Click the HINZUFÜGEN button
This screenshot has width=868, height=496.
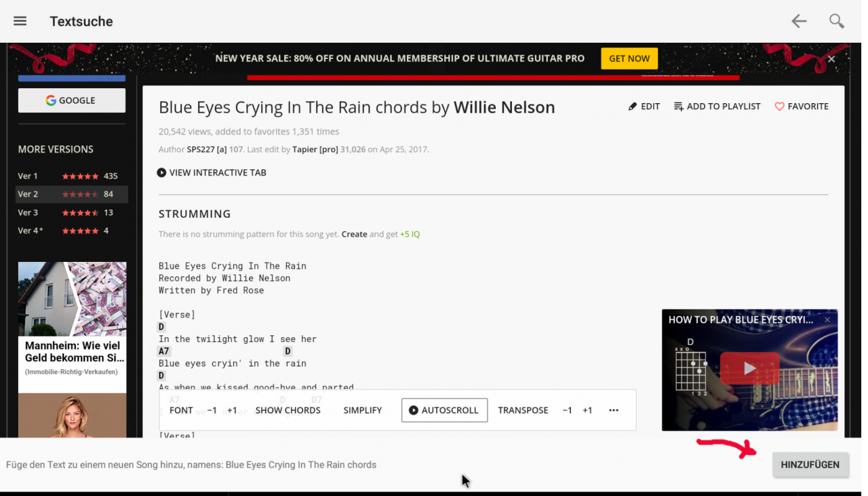pyautogui.click(x=810, y=465)
